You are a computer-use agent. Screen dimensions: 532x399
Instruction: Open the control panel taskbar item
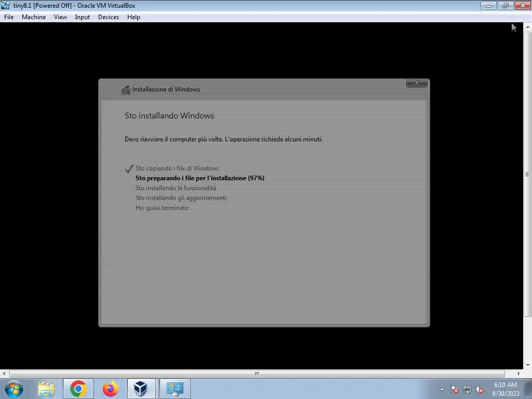(x=175, y=389)
